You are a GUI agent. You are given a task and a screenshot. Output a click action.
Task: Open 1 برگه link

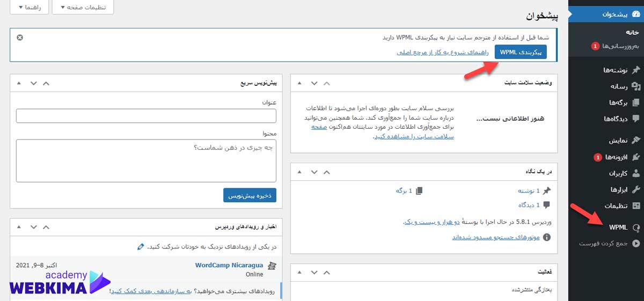click(x=403, y=190)
